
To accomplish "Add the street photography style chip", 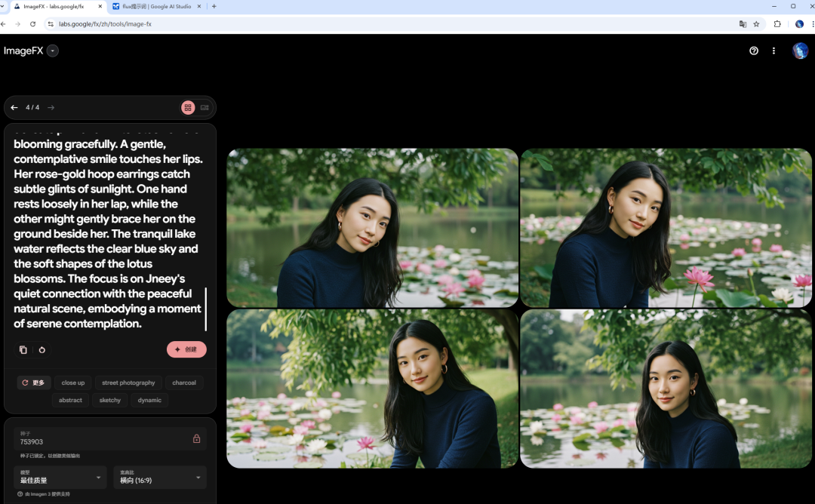I will 128,383.
